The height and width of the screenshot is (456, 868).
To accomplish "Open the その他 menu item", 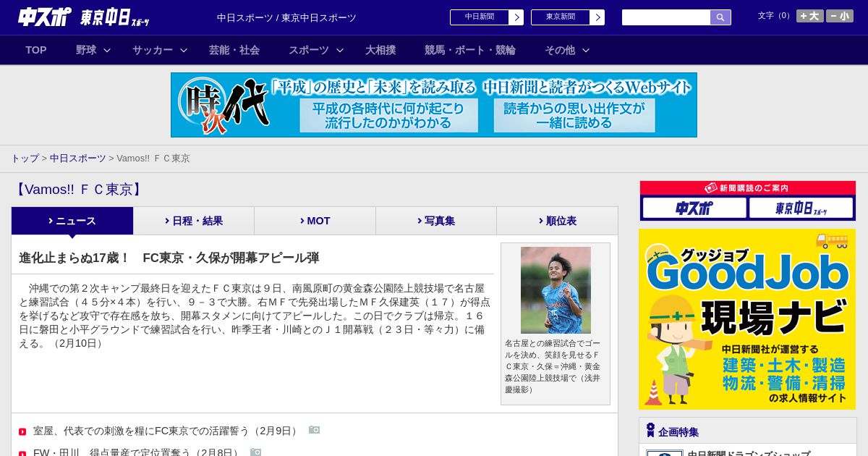I will pos(560,50).
